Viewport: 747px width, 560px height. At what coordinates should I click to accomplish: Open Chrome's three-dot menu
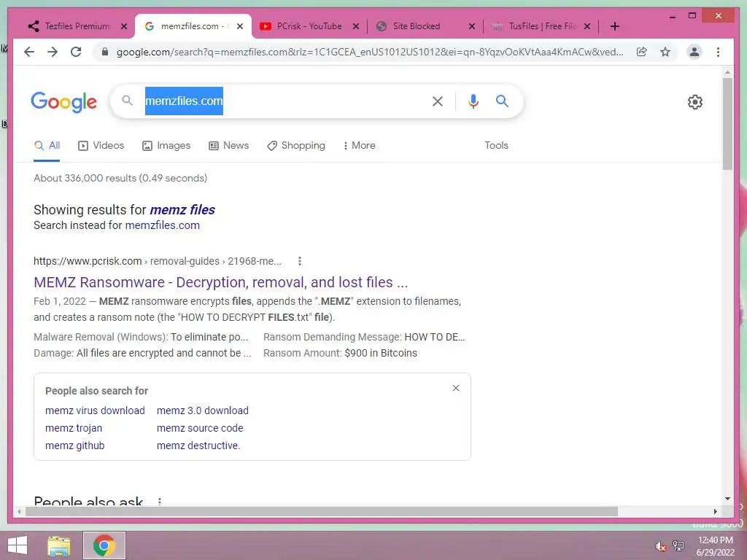pyautogui.click(x=718, y=52)
